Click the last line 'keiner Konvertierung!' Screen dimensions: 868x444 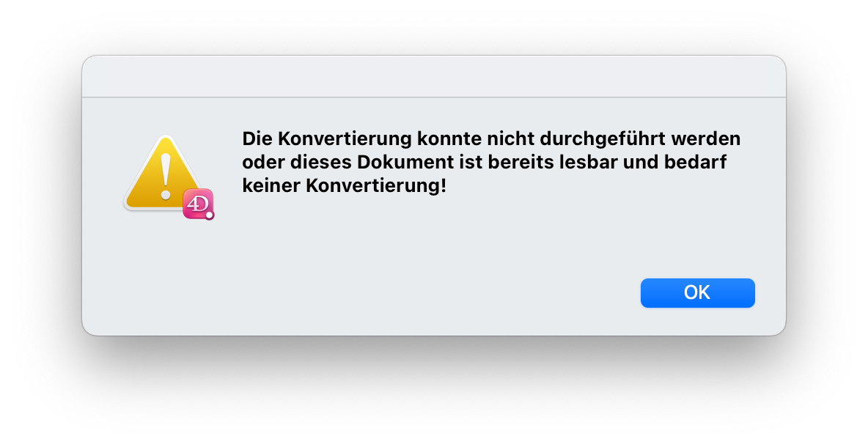click(x=344, y=186)
